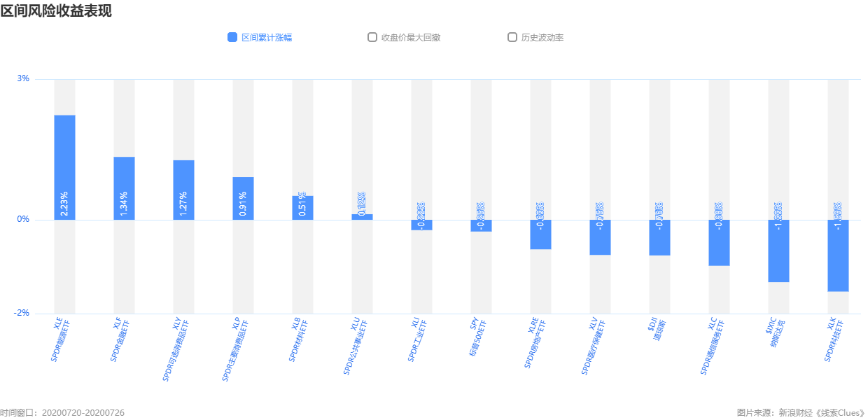Enable the 历史波动率 series checkbox
Viewport: 868px width, 420px height.
(512, 37)
